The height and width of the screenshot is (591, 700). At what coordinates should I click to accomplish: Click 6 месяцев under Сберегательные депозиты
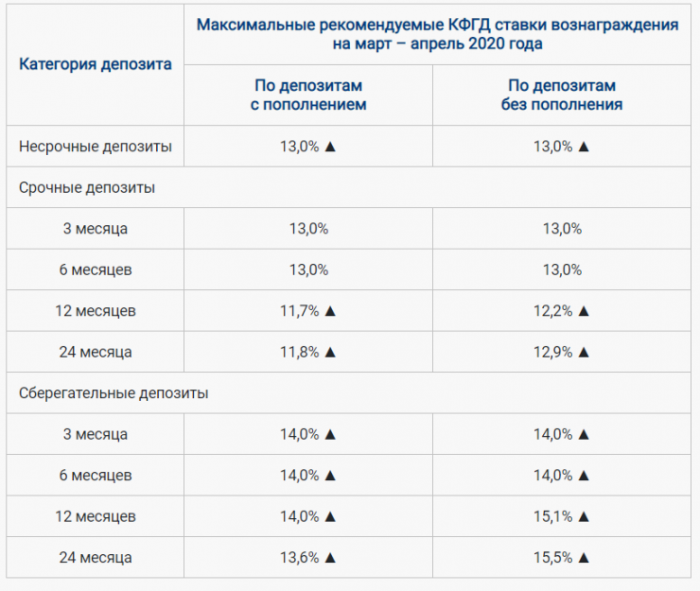pyautogui.click(x=96, y=475)
